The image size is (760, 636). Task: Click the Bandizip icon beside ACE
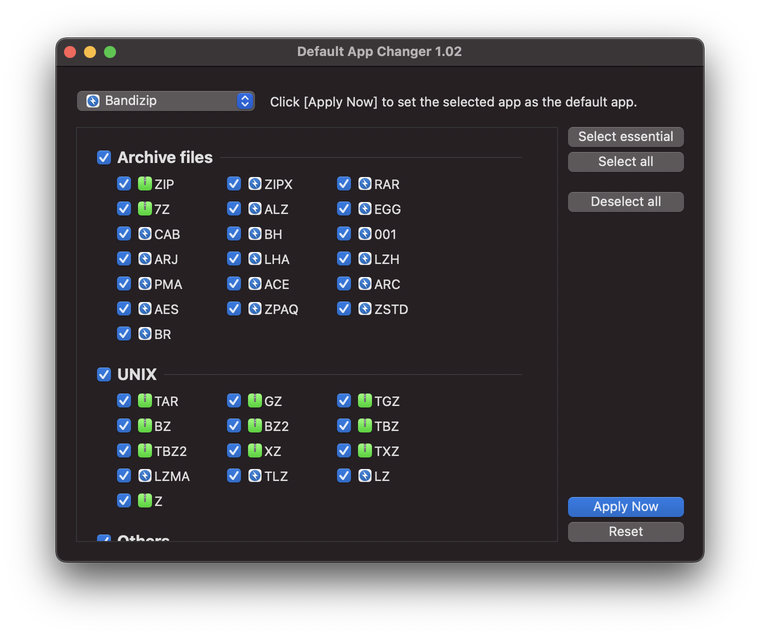point(254,284)
